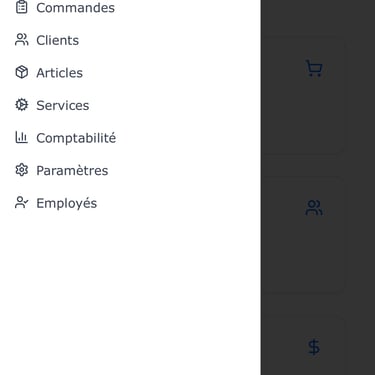Image resolution: width=375 pixels, height=375 pixels.
Task: Click the cog icon beside Services
Action: click(x=22, y=105)
